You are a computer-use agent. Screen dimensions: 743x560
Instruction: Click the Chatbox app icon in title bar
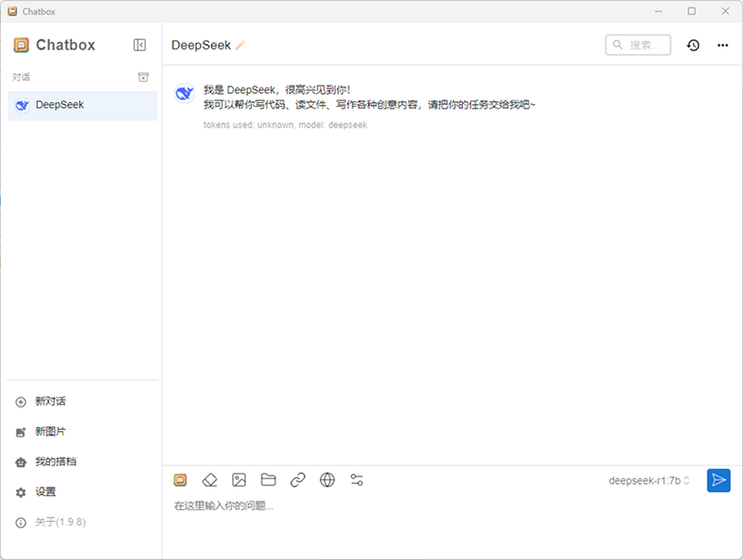pyautogui.click(x=13, y=11)
